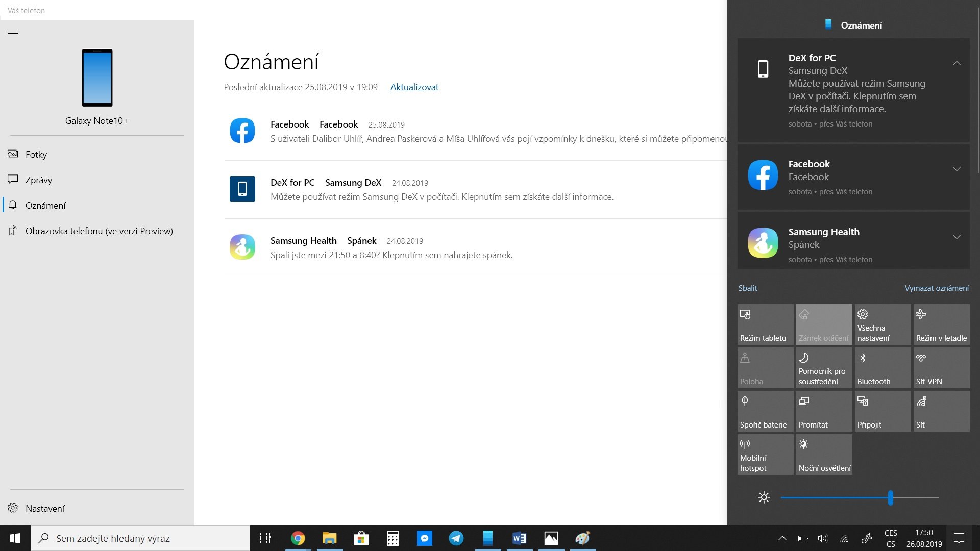Open Telegram from taskbar
Viewport: 980px width, 551px height.
click(456, 538)
